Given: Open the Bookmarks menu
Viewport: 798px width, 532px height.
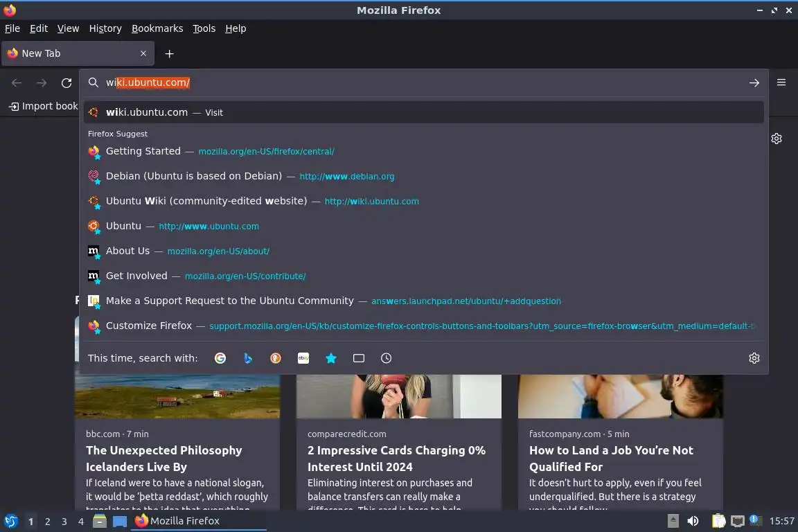Looking at the screenshot, I should [x=157, y=28].
